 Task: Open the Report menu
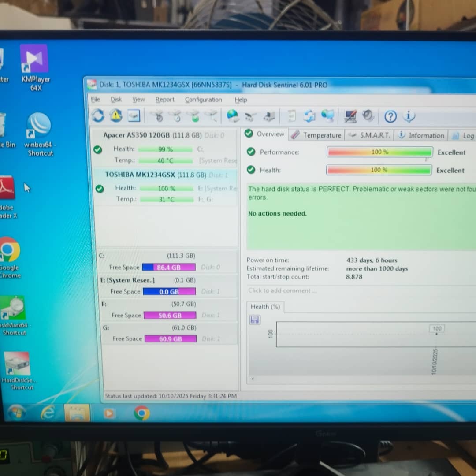pyautogui.click(x=165, y=100)
